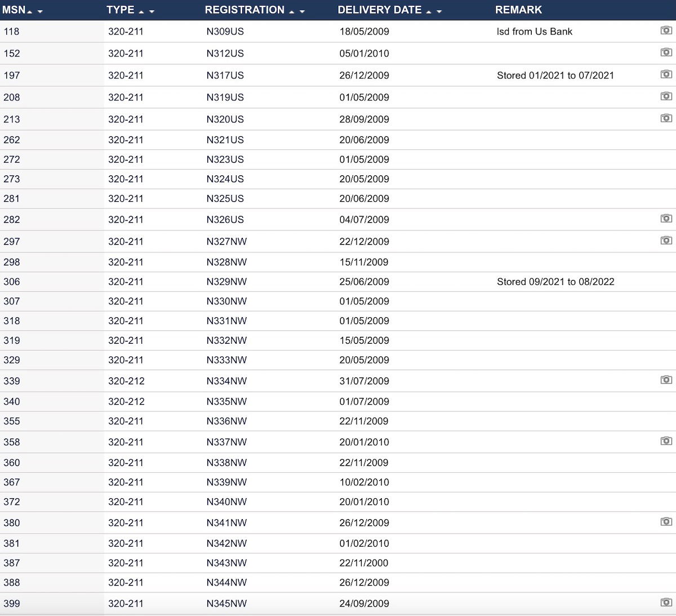Click the REMARK column header
Screen dimensions: 676x616
[x=518, y=10]
